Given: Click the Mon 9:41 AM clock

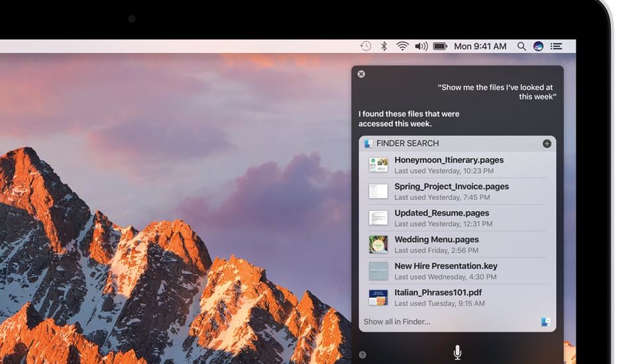Looking at the screenshot, I should [480, 46].
